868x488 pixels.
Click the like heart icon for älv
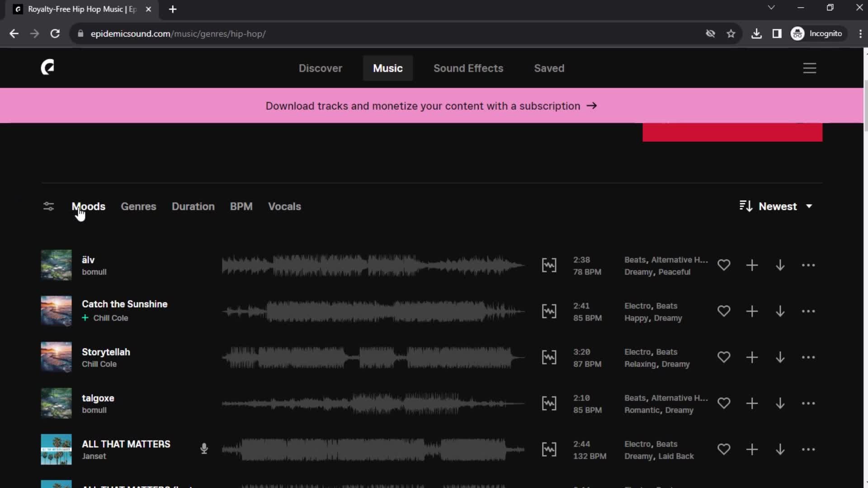[x=724, y=265]
